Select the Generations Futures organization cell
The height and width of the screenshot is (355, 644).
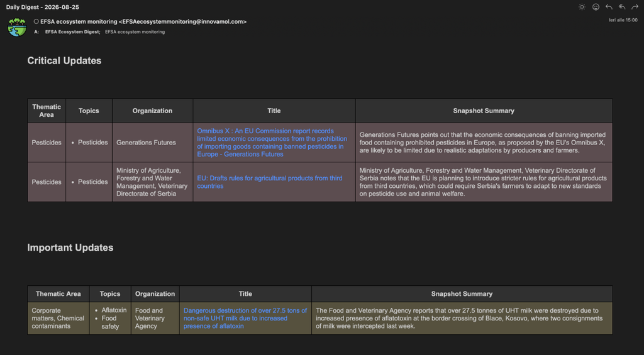[x=152, y=143]
